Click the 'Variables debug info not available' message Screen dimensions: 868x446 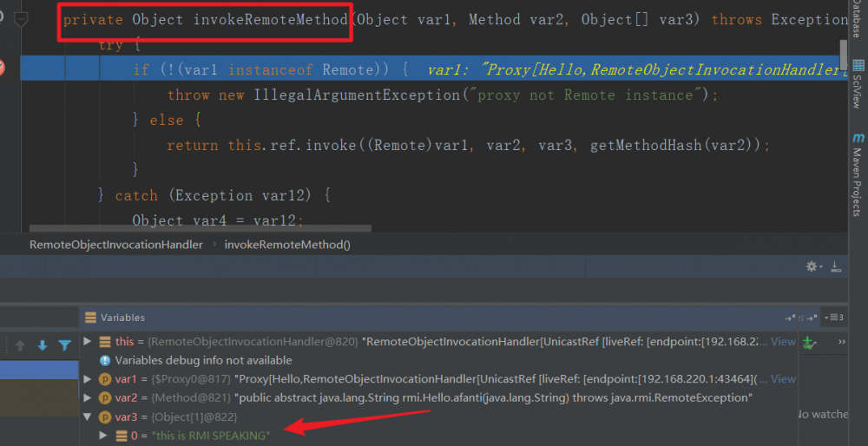point(203,360)
